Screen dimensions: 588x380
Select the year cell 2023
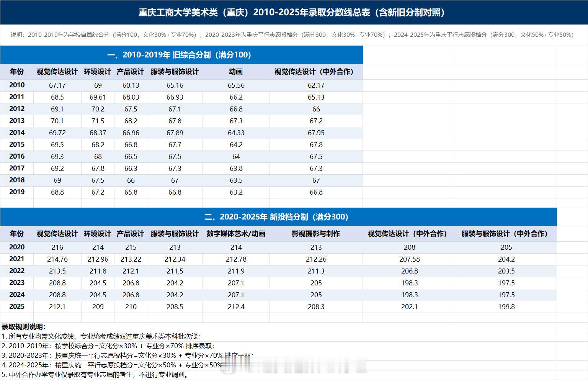(17, 283)
